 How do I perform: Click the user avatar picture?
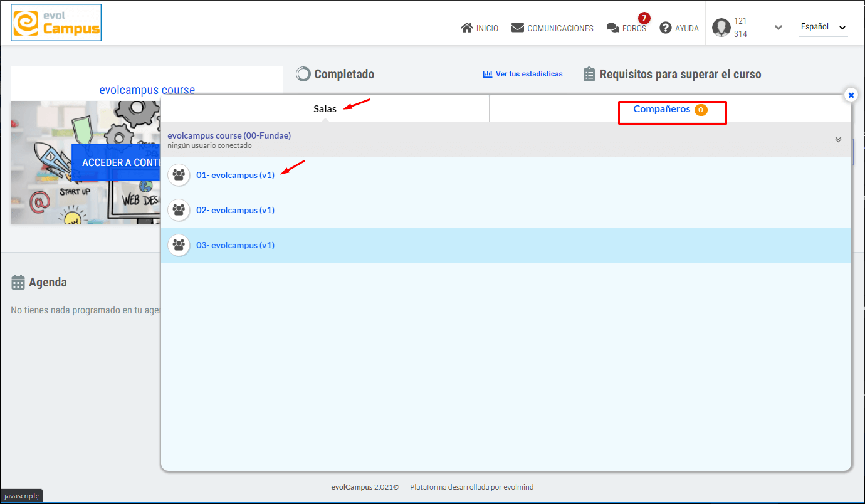point(721,28)
